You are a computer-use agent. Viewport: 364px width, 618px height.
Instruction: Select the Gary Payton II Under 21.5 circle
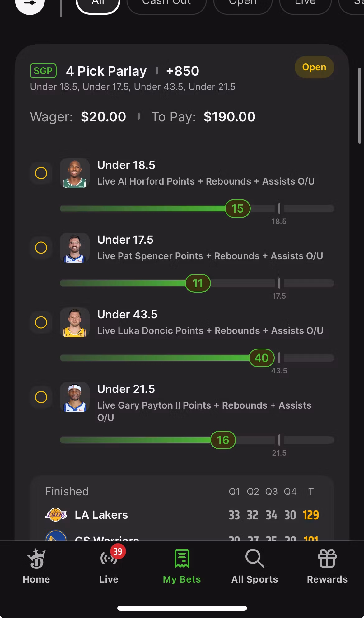coord(41,397)
